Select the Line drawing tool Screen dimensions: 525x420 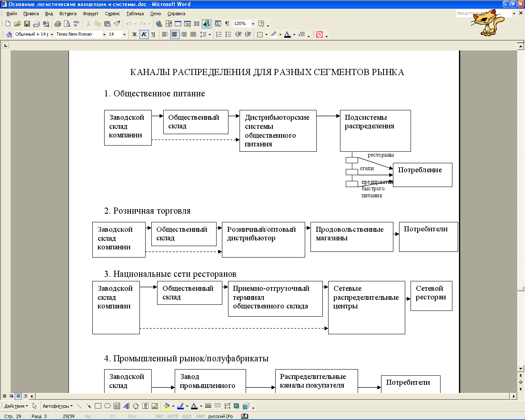coord(79,406)
